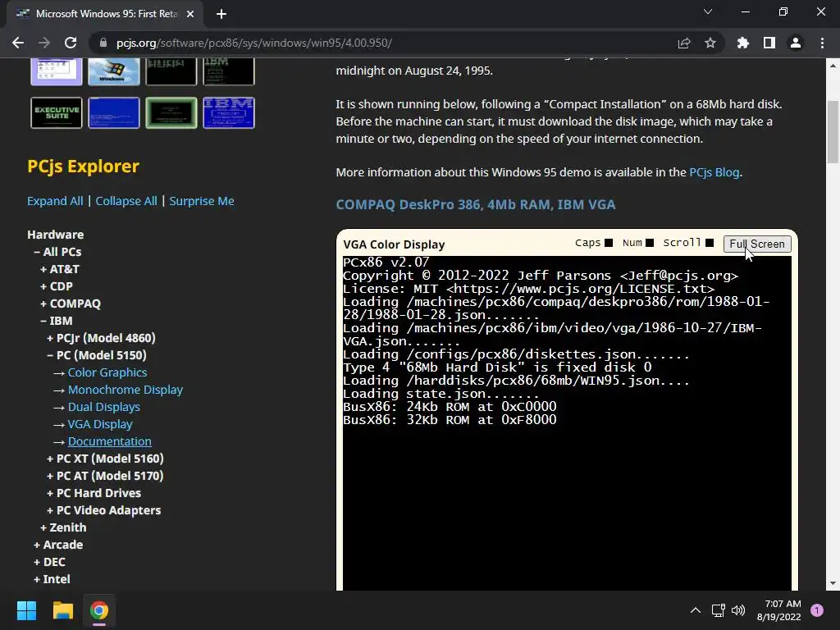This screenshot has width=840, height=630.
Task: Open the Dual Displays link
Action: (104, 407)
